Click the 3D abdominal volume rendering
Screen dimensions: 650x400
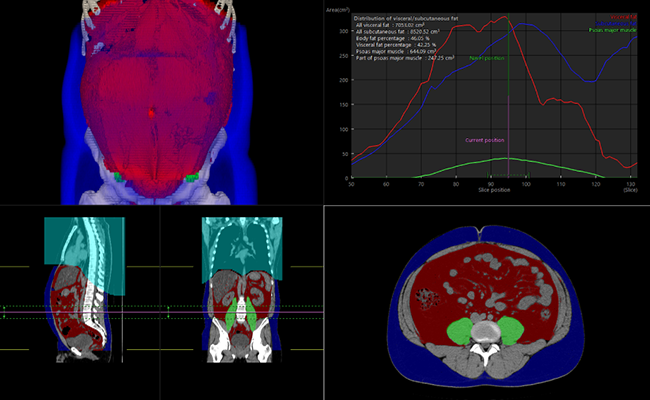tap(160, 100)
